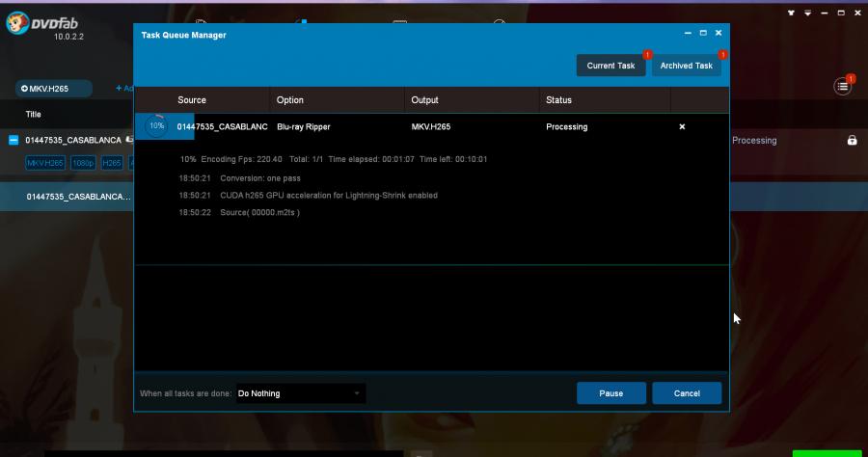Image resolution: width=868 pixels, height=457 pixels.
Task: Open the skin theme shirt icon
Action: [x=791, y=13]
